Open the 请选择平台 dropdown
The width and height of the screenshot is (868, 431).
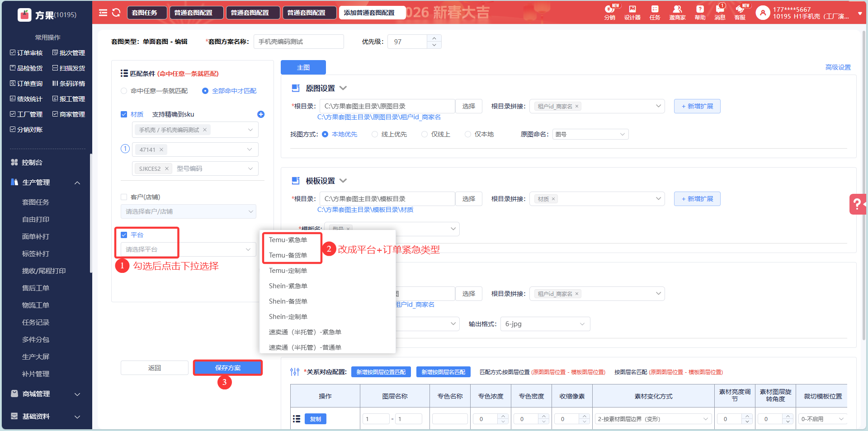(188, 249)
